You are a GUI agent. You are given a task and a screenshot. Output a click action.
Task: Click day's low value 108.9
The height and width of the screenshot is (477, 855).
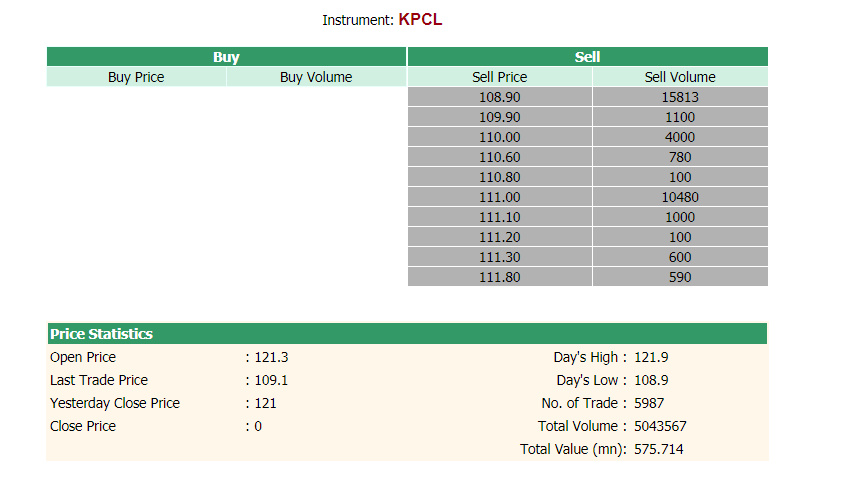pos(651,380)
